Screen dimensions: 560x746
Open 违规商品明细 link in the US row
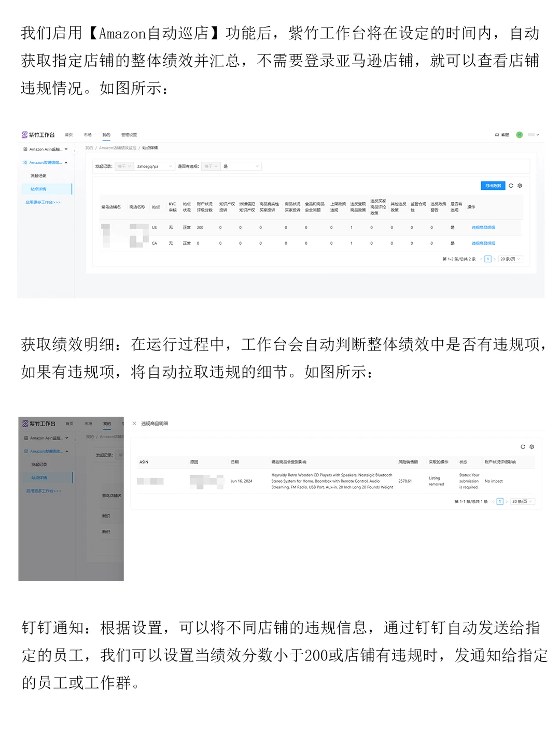click(x=482, y=227)
